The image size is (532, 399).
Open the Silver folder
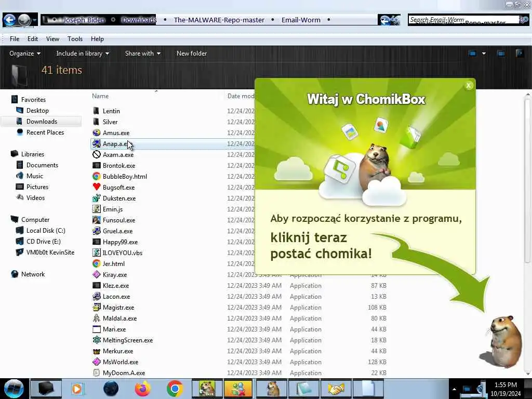coord(110,122)
